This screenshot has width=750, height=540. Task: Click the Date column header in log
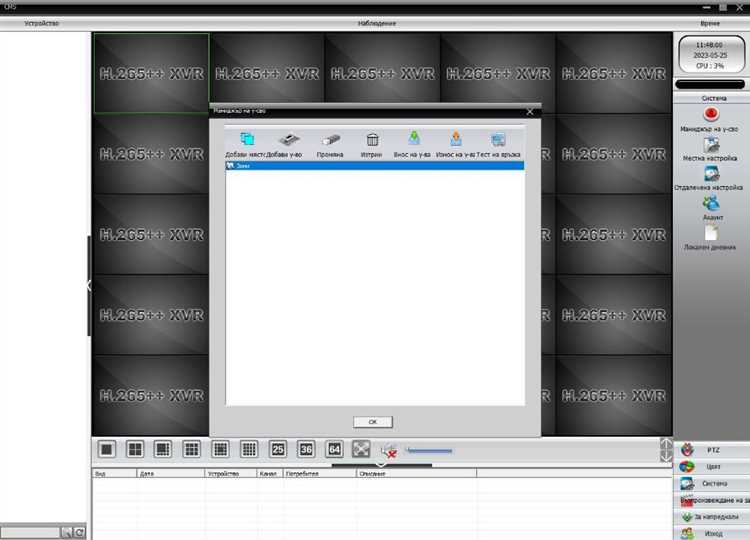170,474
